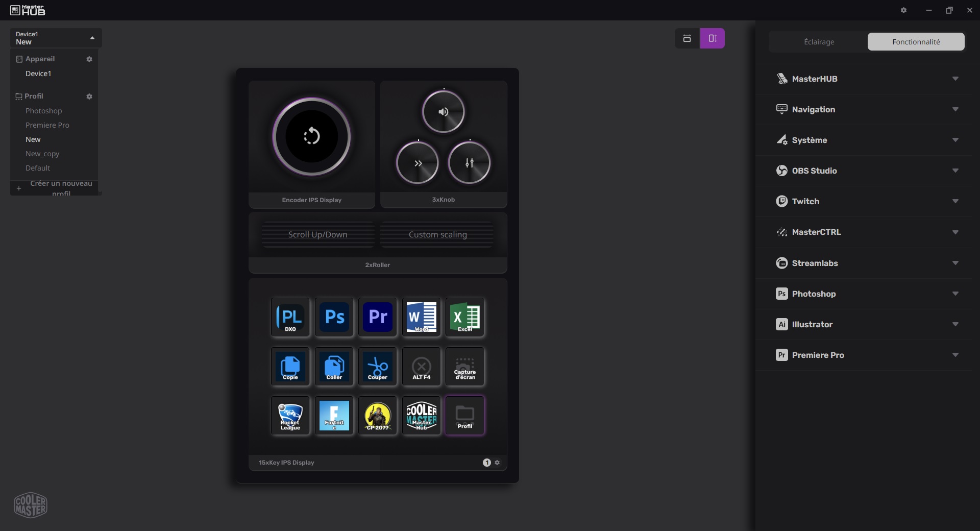Click the encoder IPS display dial

[311, 136]
